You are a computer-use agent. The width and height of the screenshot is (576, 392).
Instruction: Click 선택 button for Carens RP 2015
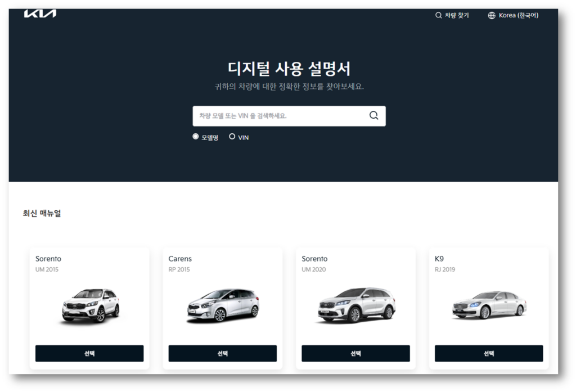(x=223, y=353)
